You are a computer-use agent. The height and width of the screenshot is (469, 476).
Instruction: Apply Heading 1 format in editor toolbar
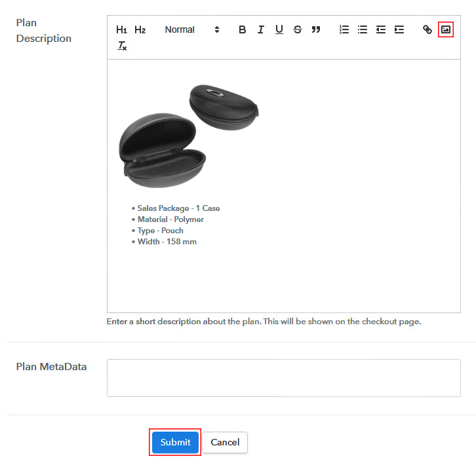pos(121,29)
